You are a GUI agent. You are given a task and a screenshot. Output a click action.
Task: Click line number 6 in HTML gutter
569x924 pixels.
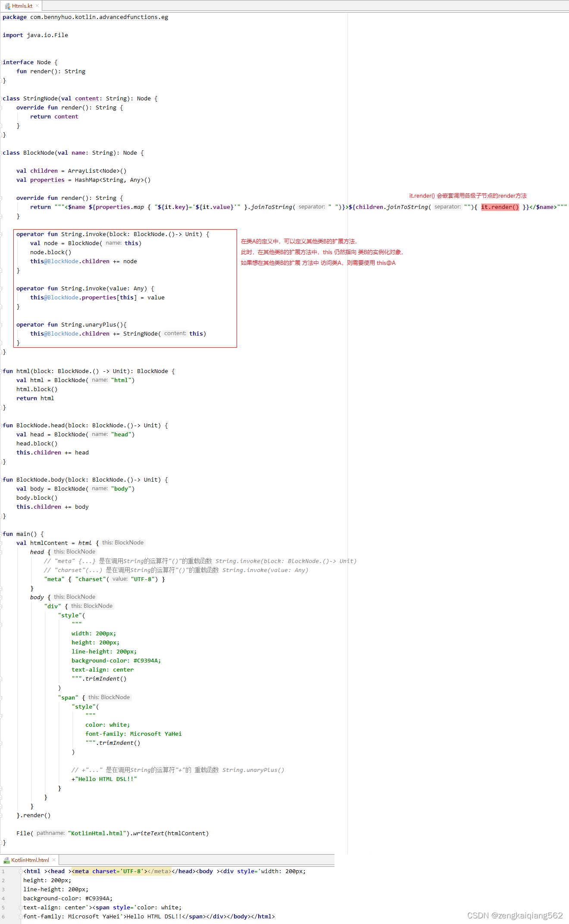click(x=3, y=916)
